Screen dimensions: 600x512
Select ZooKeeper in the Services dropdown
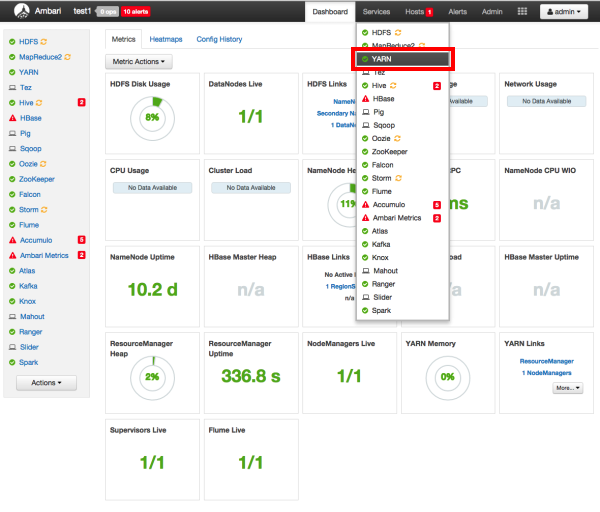[x=403, y=152]
